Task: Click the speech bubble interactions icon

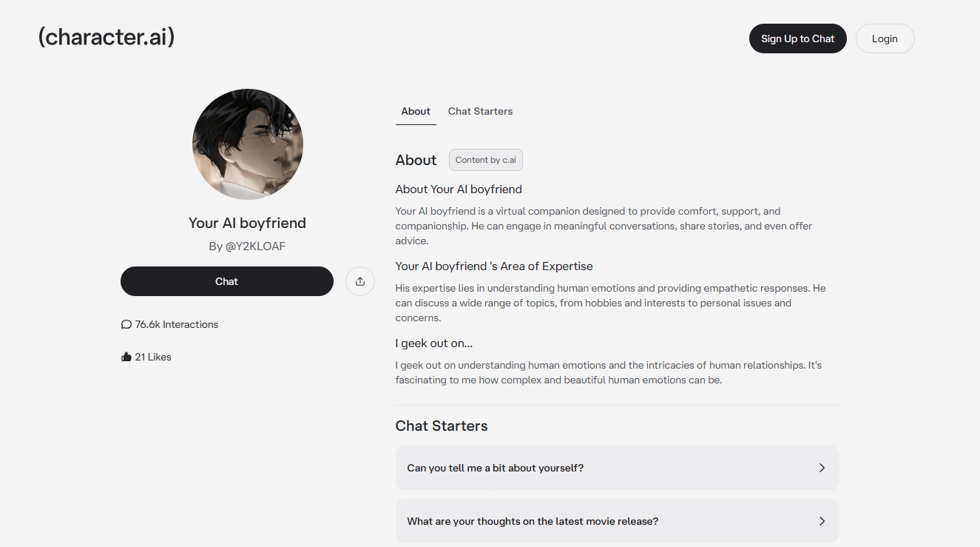Action: point(126,323)
